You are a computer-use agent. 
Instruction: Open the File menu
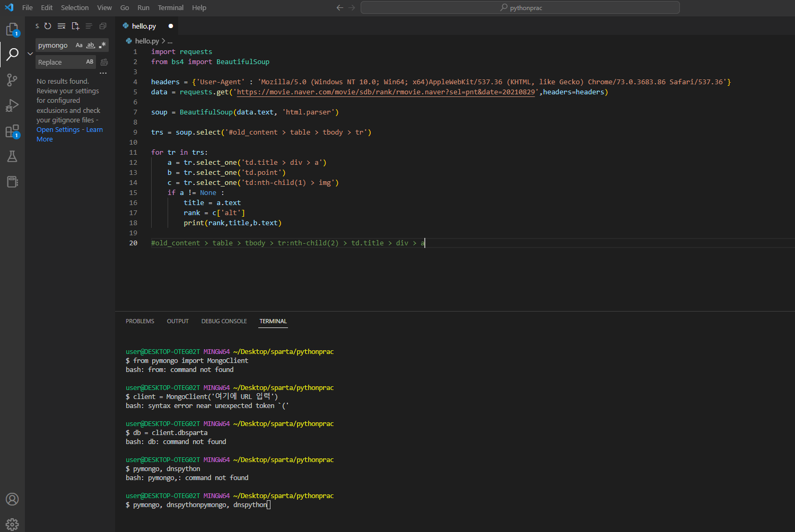28,7
